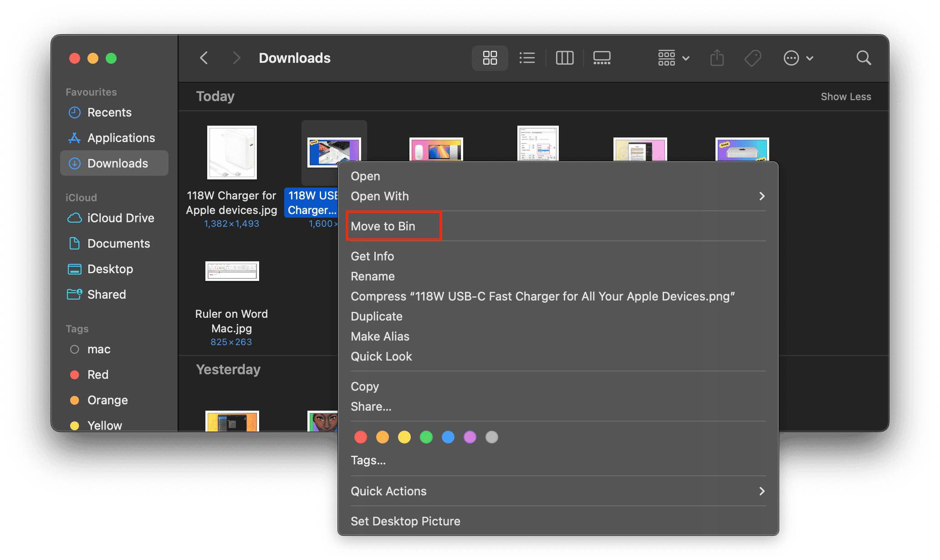Switch to icon grid view
Viewport: 940px width, 560px height.
[490, 58]
